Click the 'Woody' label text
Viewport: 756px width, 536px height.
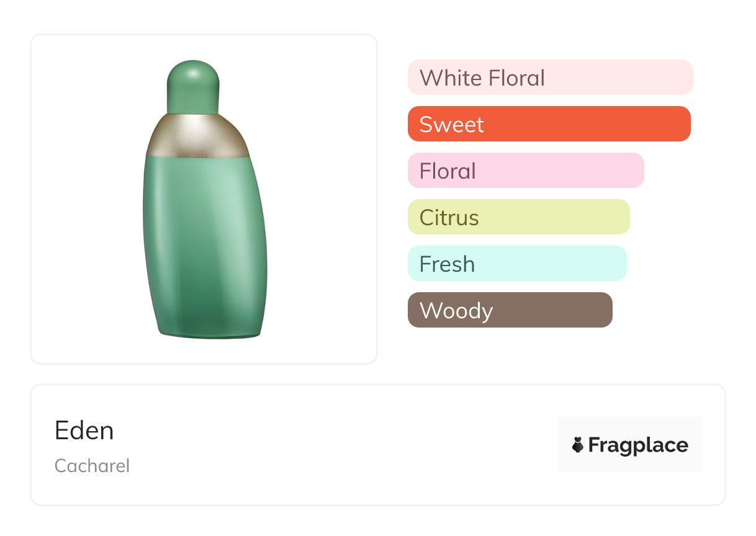click(456, 311)
